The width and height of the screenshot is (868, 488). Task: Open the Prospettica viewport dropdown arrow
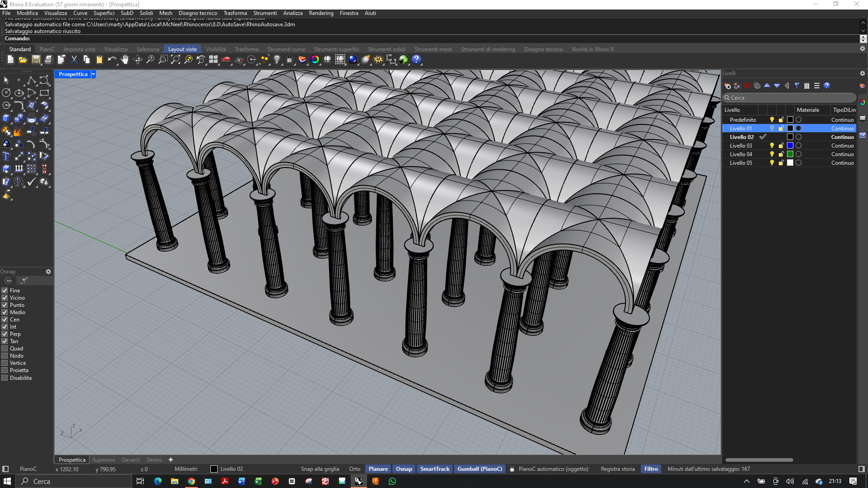click(x=93, y=74)
